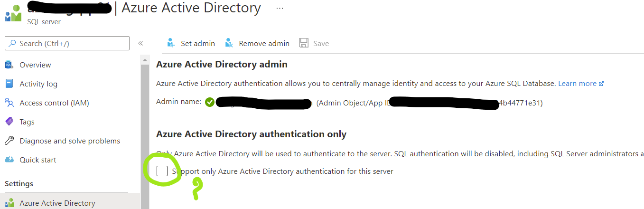Screen dimensions: 644x209
Task: Click the magnifier icon in the search box
Action: [12, 43]
